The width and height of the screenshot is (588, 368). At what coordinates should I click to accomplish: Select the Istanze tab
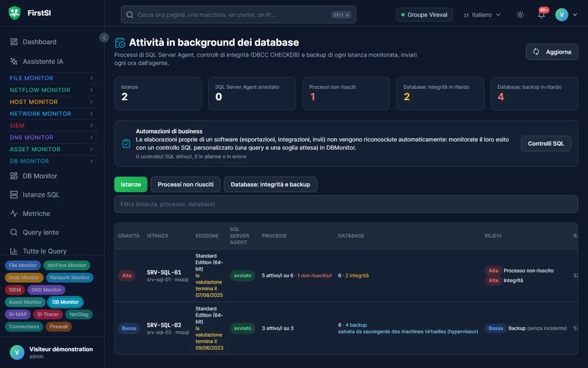(x=131, y=184)
